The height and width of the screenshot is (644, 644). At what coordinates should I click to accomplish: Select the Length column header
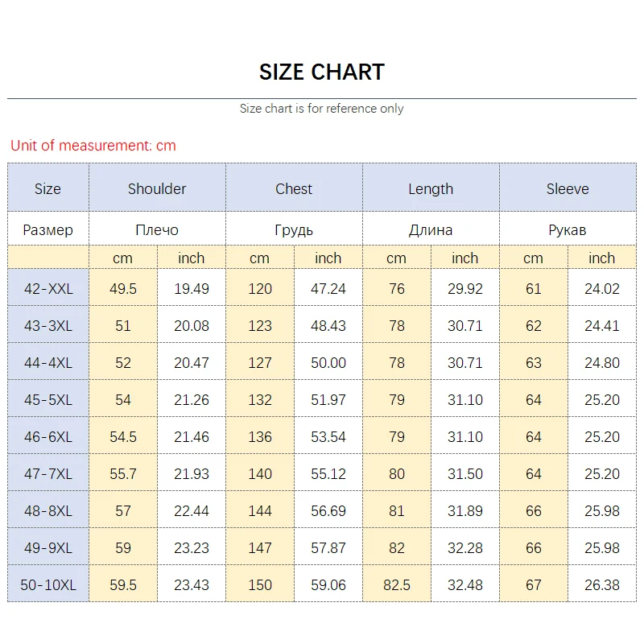[431, 189]
